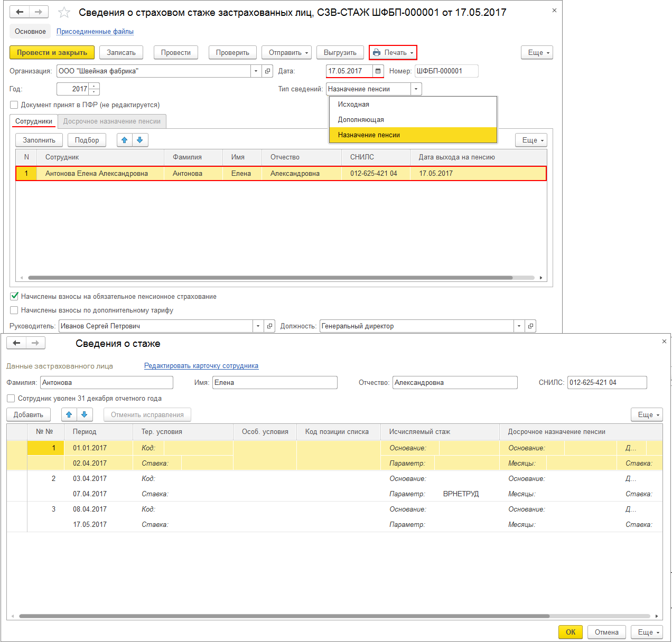Expand the Тип сведений dropdown arrow

click(x=416, y=89)
